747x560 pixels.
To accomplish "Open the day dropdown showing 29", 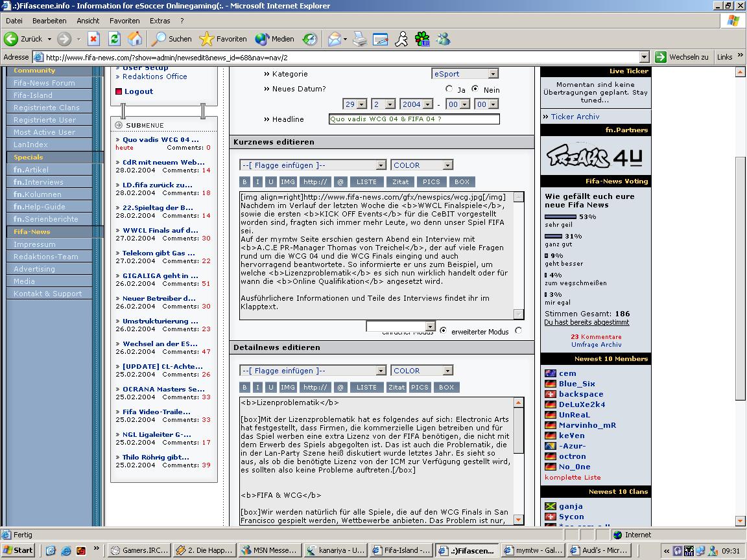I will [355, 104].
